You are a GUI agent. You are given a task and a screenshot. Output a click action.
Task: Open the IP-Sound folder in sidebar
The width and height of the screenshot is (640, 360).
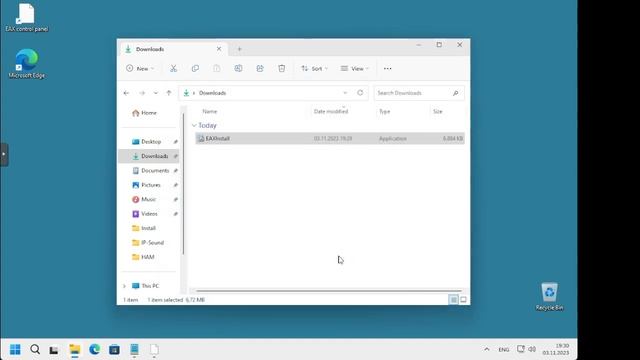(x=148, y=242)
